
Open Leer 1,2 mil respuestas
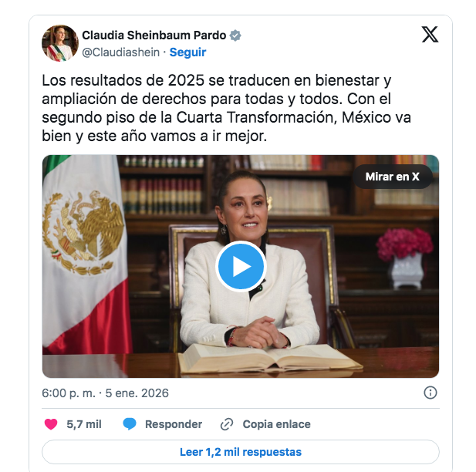241,452
